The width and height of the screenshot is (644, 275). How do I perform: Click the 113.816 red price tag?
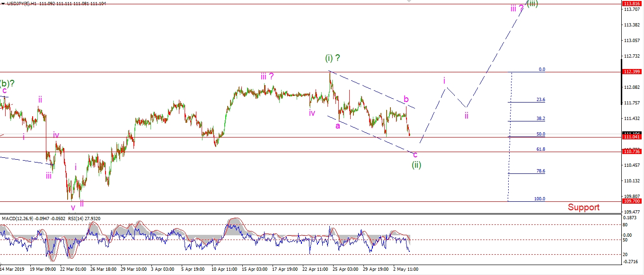coord(632,4)
